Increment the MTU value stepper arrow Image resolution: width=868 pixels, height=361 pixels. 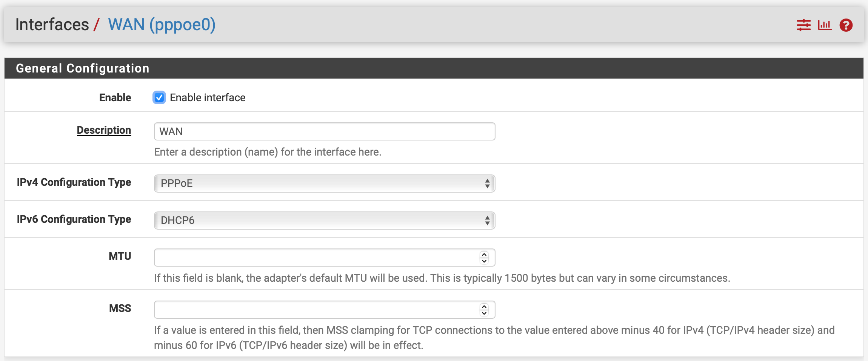tap(483, 255)
